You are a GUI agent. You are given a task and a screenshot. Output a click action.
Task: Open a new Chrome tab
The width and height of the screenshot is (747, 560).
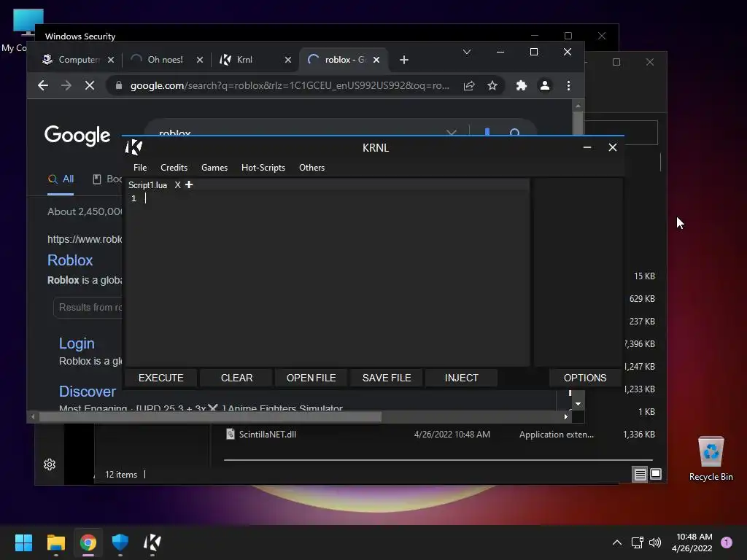404,60
